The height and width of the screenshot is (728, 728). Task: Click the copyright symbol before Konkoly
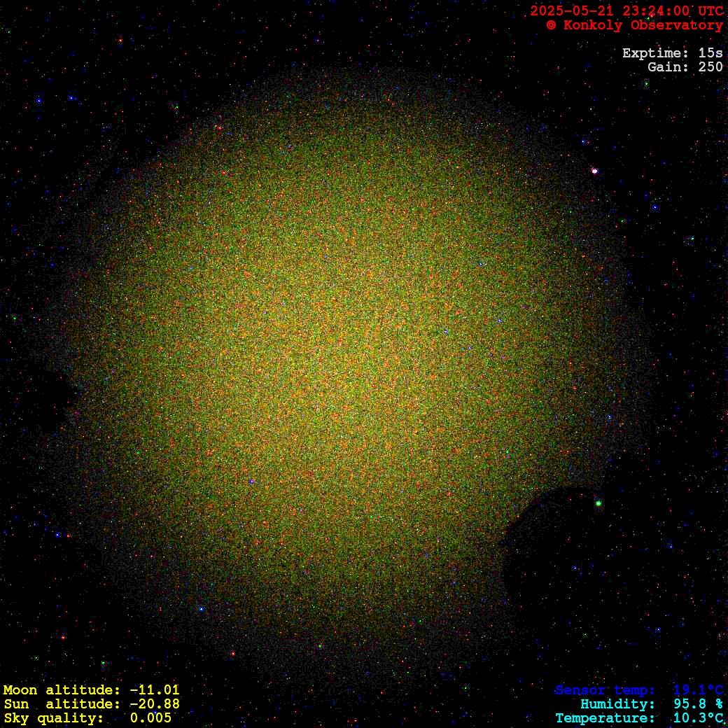coord(551,25)
